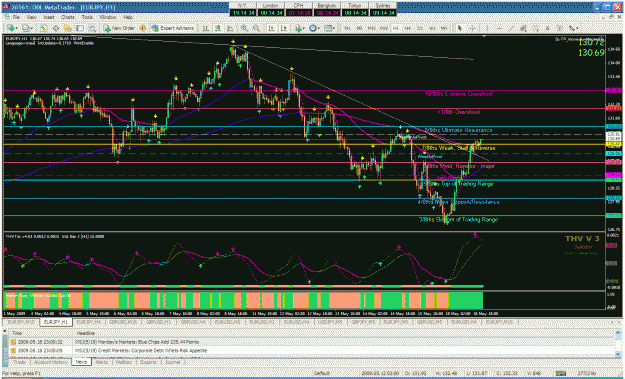This screenshot has width=625, height=379.
Task: Select the H1 timeframe
Action: click(396, 28)
